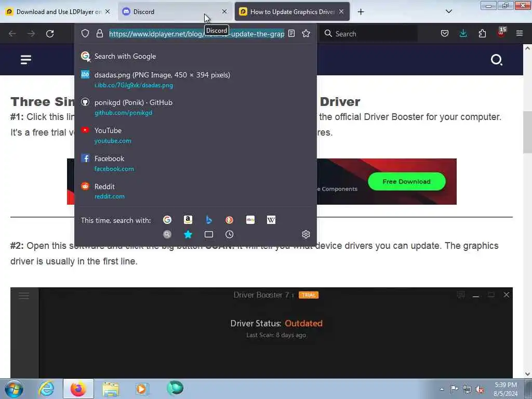Click the Action Center flag tray icon

click(454, 389)
